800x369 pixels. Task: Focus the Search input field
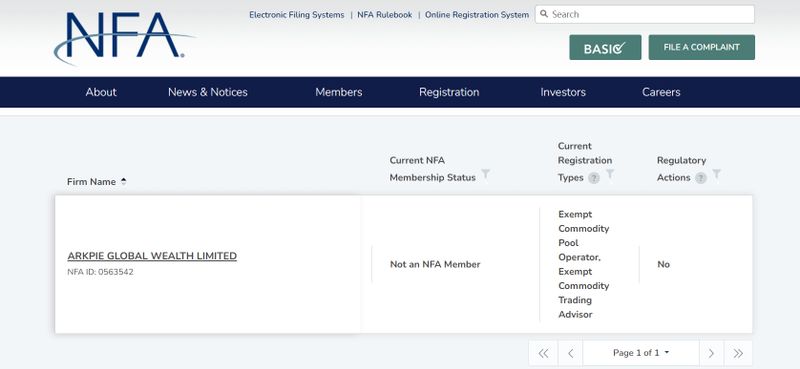(644, 14)
